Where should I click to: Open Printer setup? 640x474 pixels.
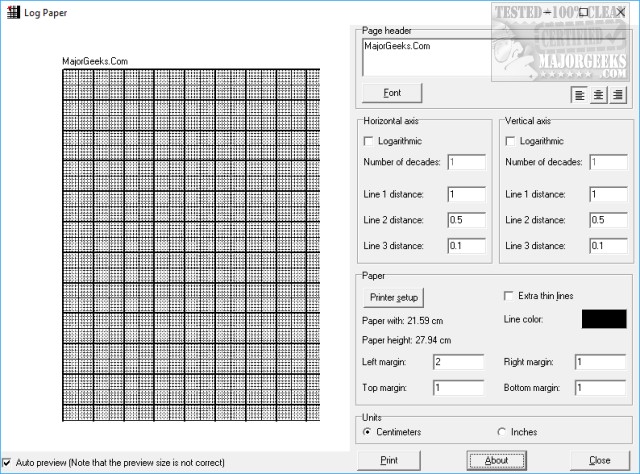click(x=393, y=298)
